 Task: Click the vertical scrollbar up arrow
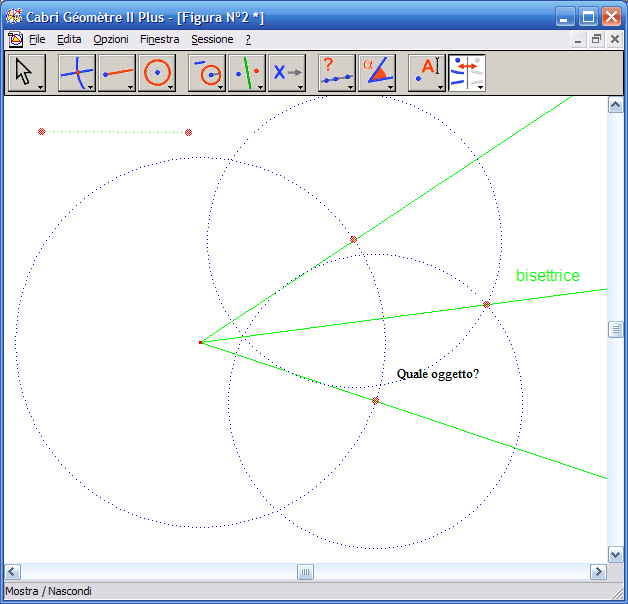pos(616,105)
